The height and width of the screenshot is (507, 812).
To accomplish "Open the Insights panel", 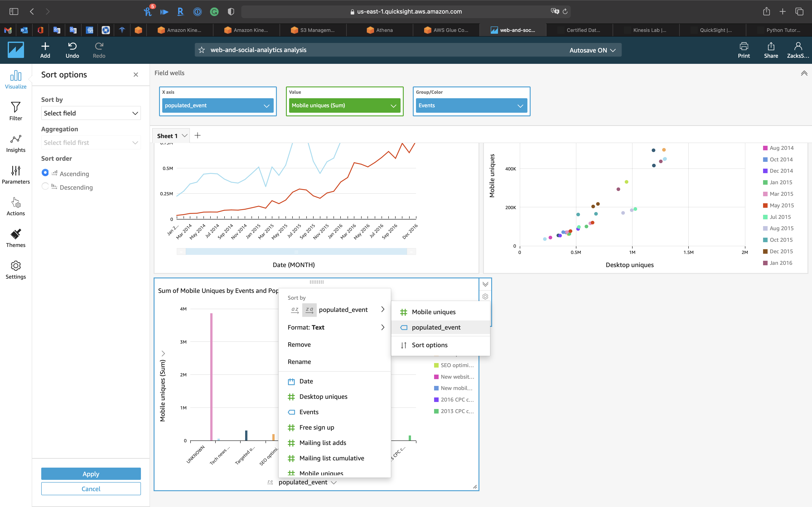I will [15, 143].
